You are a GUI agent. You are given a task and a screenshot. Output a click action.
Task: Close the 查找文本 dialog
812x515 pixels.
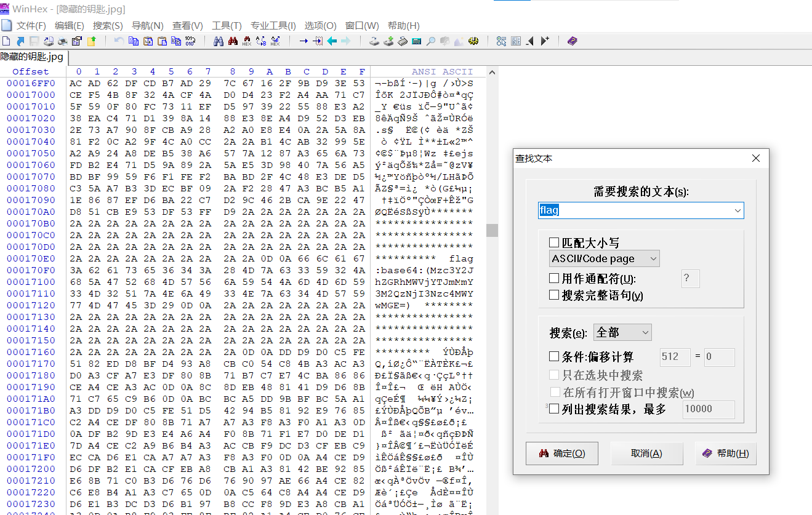(x=756, y=158)
